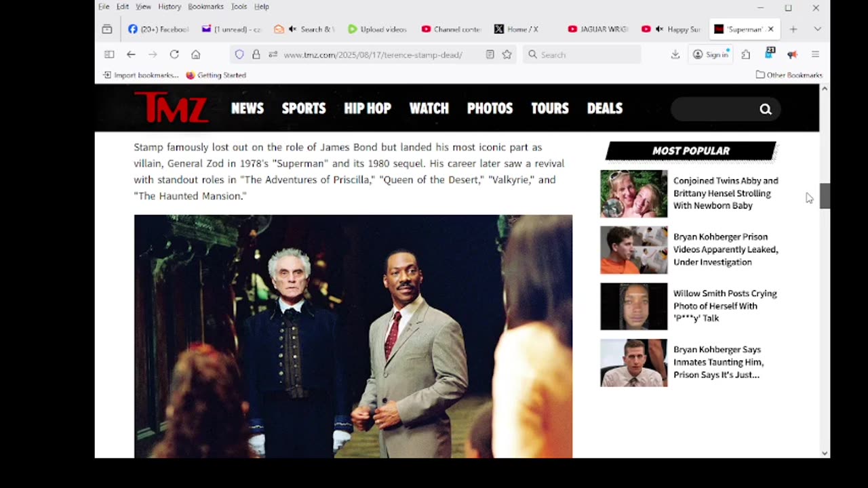Open the SPORTS section
Screen dimensions: 868x488
click(304, 108)
